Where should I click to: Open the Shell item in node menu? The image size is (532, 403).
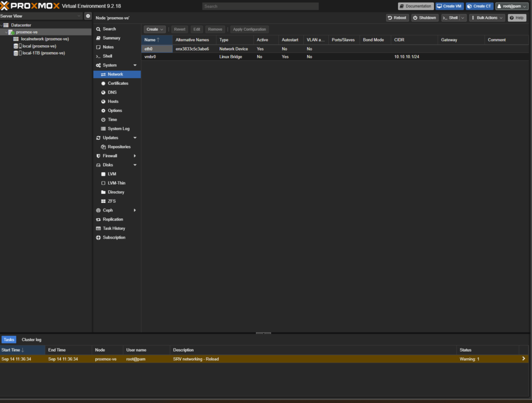point(117,56)
